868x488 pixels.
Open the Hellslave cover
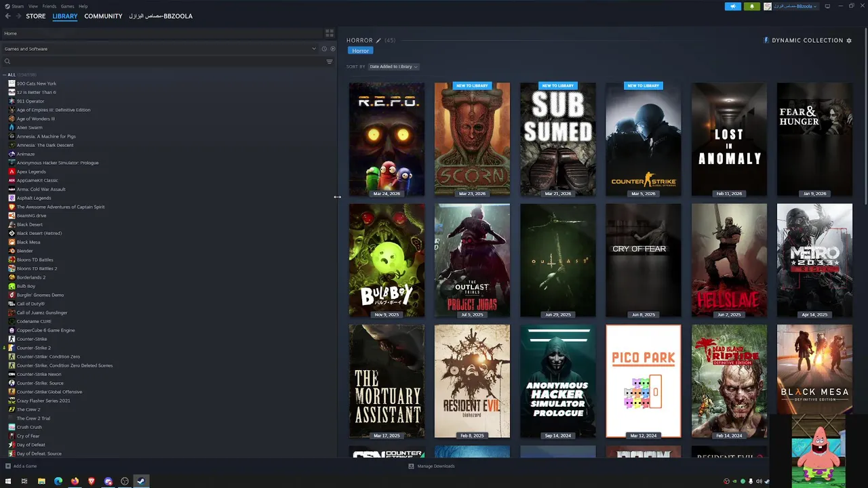tap(729, 260)
